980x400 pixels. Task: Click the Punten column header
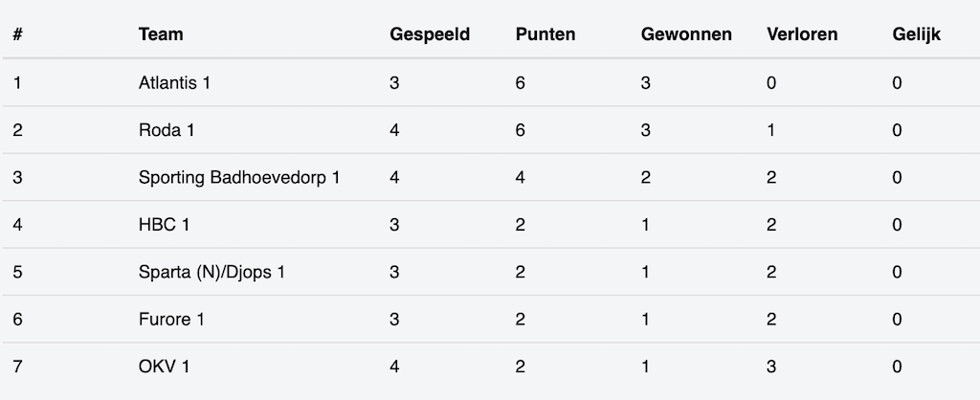(546, 34)
